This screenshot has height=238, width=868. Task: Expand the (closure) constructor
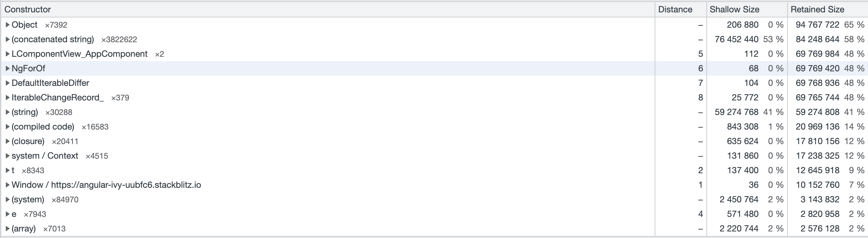pos(8,141)
